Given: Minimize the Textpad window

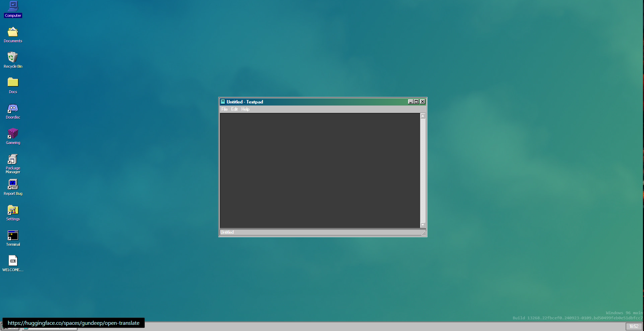Looking at the screenshot, I should (411, 102).
